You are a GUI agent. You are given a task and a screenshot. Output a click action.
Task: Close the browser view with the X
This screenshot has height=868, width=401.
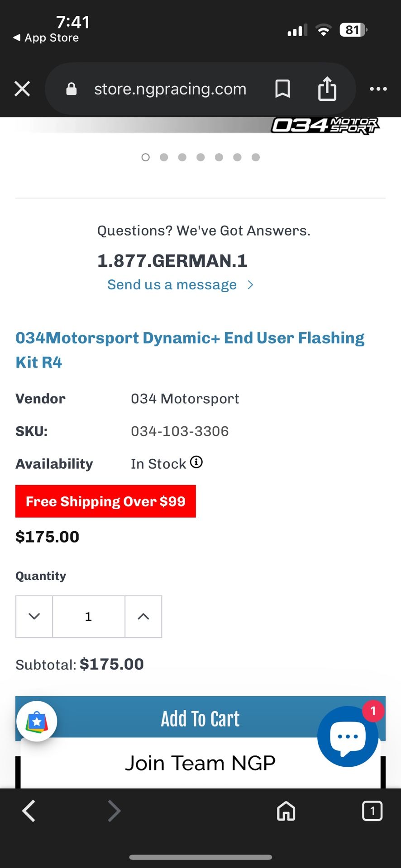click(22, 89)
